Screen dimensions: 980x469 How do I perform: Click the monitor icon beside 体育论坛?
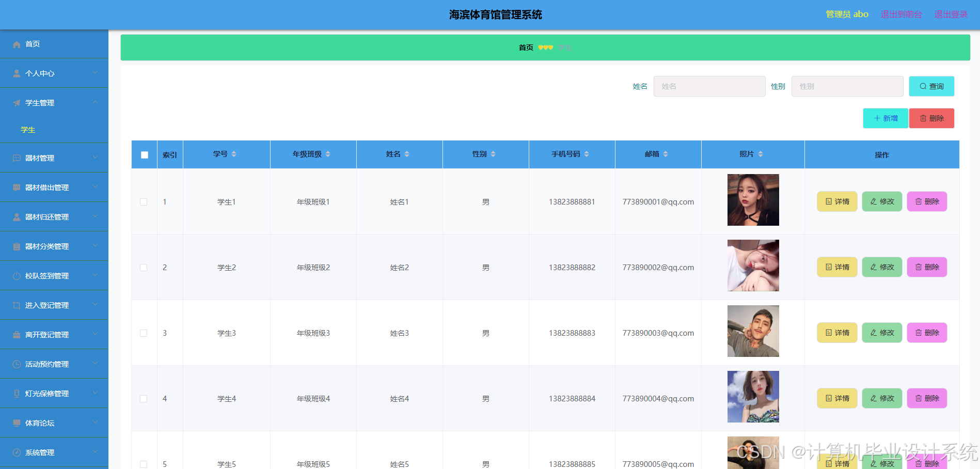[x=17, y=424]
